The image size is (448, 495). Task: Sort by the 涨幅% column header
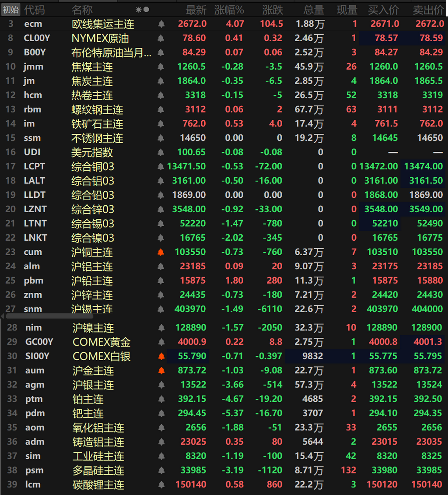(229, 10)
